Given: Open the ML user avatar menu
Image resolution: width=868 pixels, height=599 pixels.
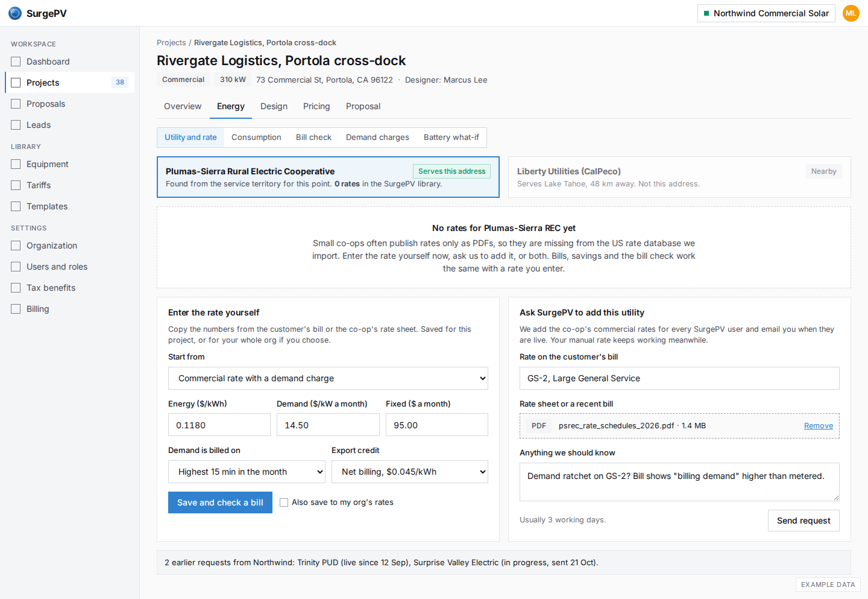Looking at the screenshot, I should [851, 13].
